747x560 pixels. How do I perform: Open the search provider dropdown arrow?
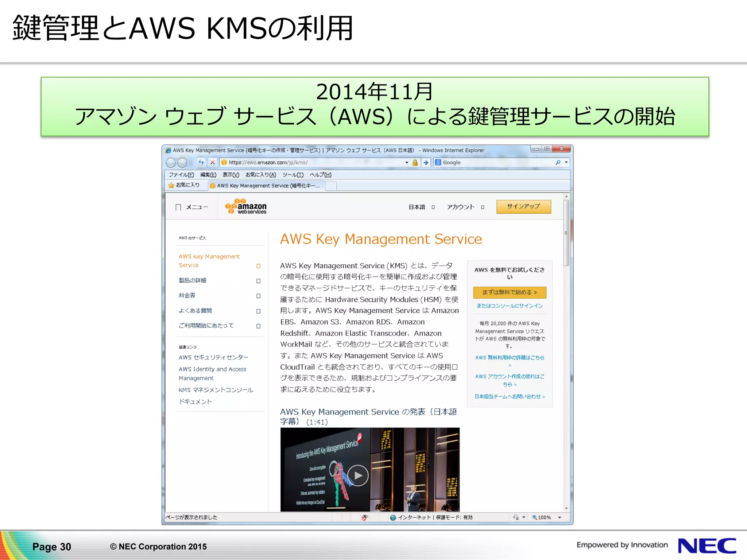[x=566, y=163]
